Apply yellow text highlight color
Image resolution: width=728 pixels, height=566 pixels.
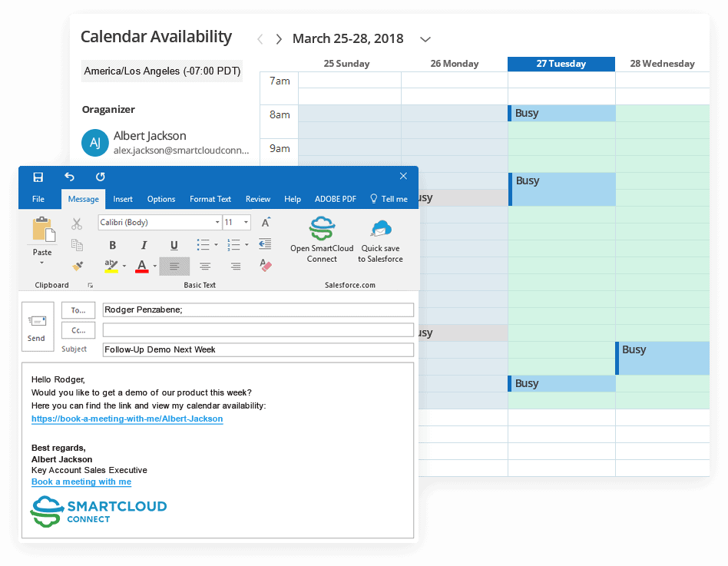coord(111,266)
